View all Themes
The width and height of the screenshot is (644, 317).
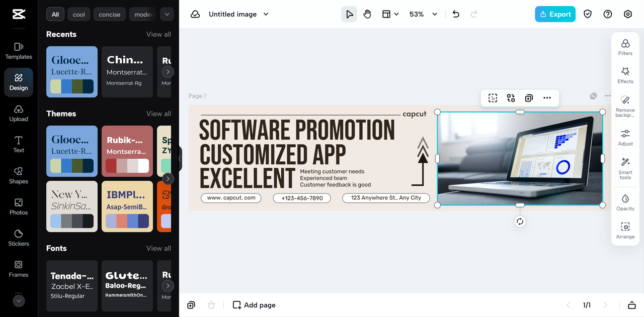[158, 114]
